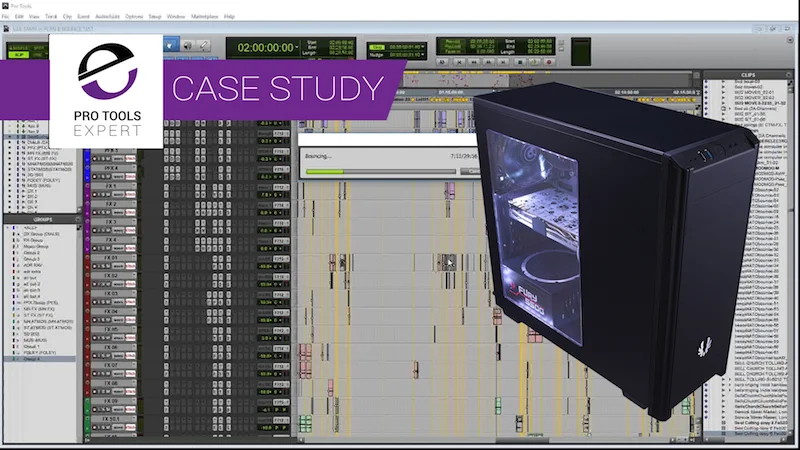Viewport: 800px width, 450px height.
Task: Open the File menu
Action: pos(5,17)
